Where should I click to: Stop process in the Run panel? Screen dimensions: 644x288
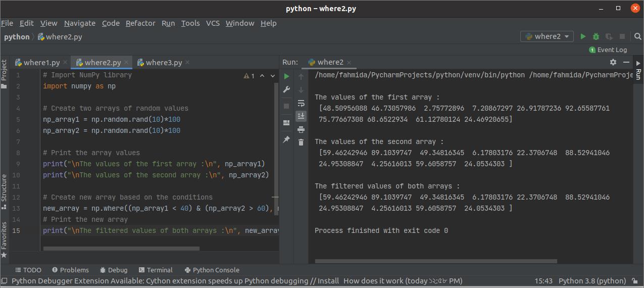[x=286, y=106]
